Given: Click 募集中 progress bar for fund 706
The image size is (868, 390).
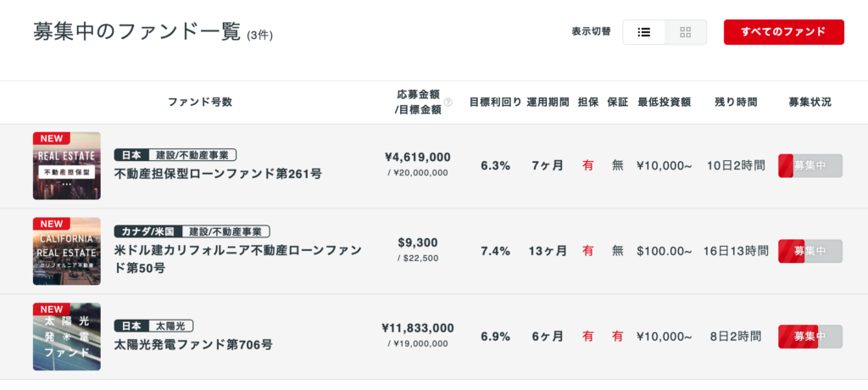Looking at the screenshot, I should [810, 337].
